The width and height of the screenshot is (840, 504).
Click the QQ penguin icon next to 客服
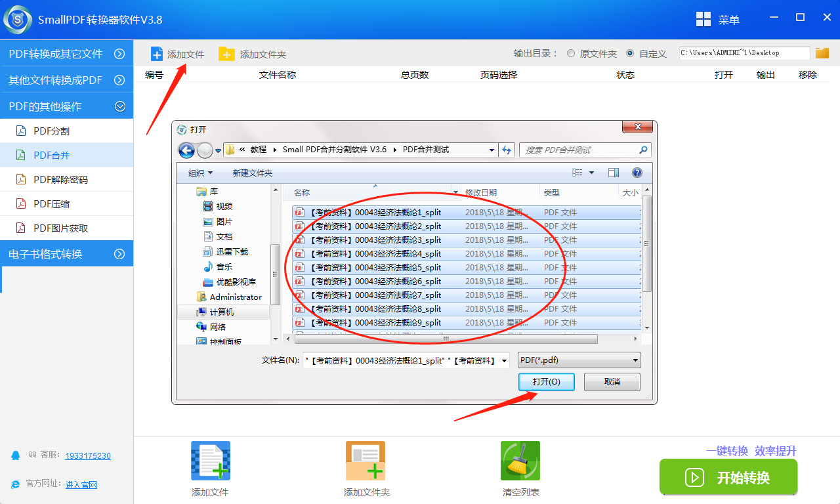coord(16,455)
